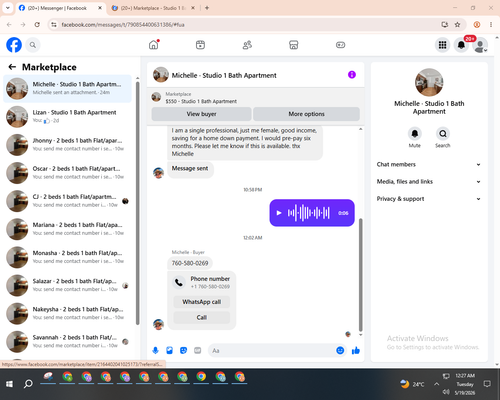Click the WhatsApp call button
The image size is (500, 400).
click(202, 302)
